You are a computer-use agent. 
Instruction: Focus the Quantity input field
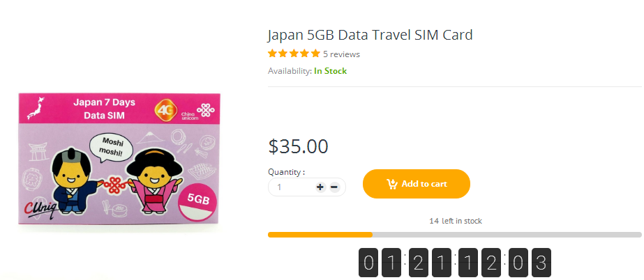pos(293,187)
